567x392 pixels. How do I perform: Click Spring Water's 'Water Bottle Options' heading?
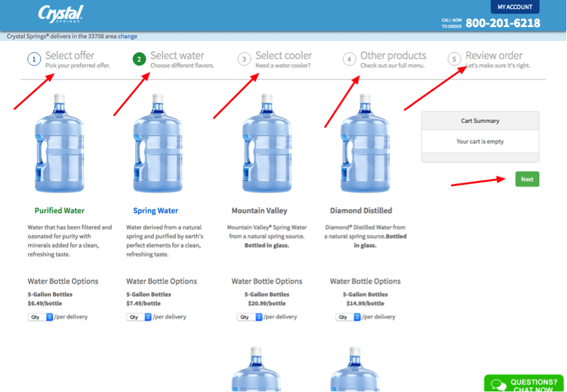tap(161, 281)
